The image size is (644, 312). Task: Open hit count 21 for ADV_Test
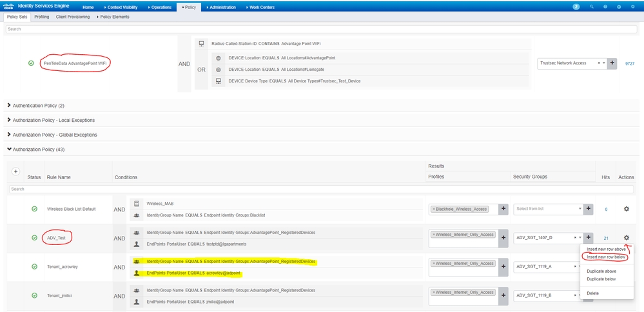point(606,238)
